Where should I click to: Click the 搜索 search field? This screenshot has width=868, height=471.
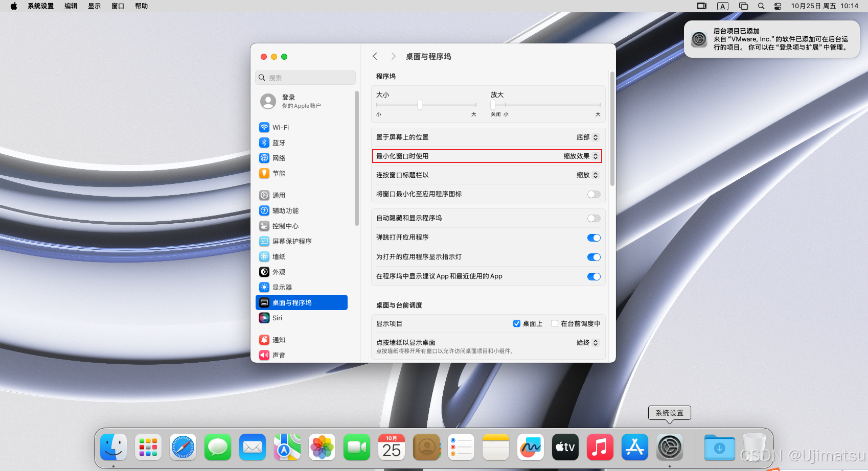coord(305,78)
